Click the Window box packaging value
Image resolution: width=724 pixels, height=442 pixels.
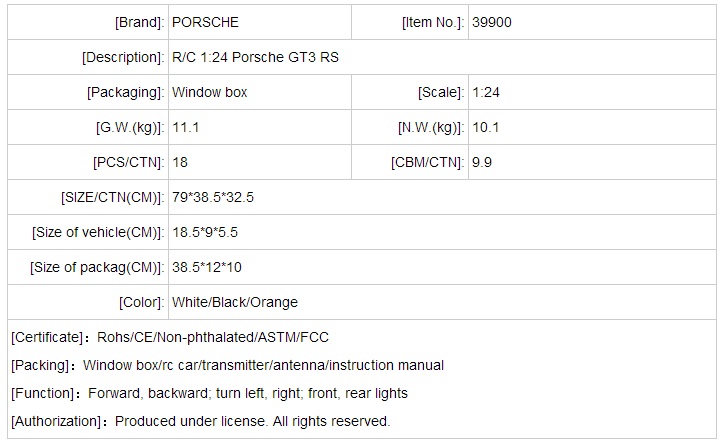[210, 92]
